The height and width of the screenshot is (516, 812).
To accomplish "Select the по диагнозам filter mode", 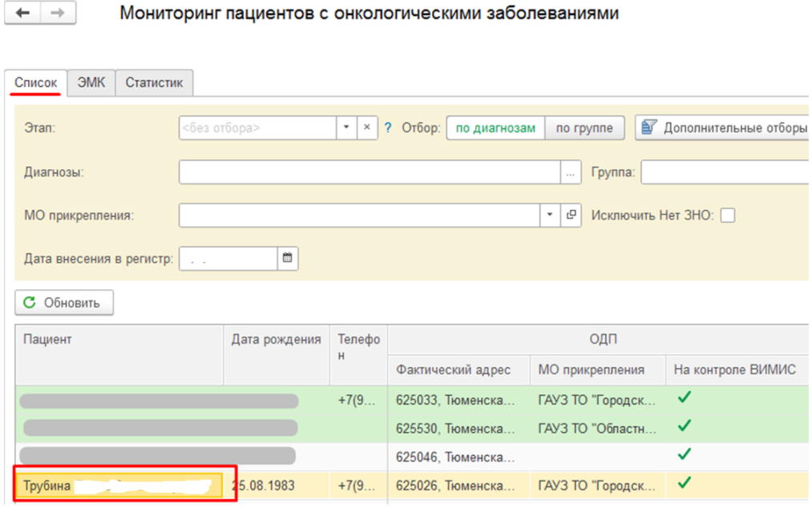I will [495, 128].
